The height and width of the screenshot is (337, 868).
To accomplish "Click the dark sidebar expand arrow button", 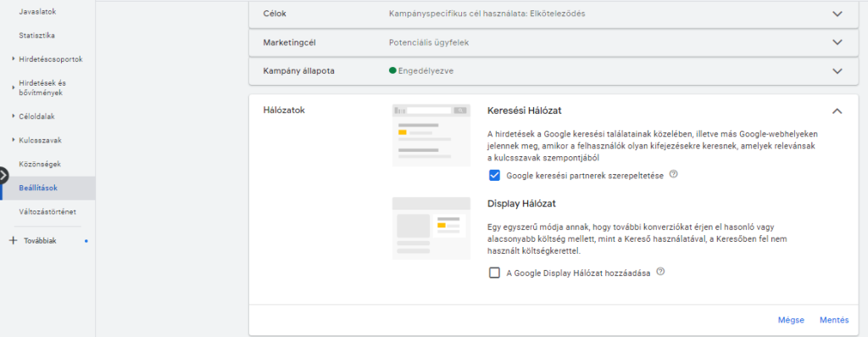I will click(3, 176).
